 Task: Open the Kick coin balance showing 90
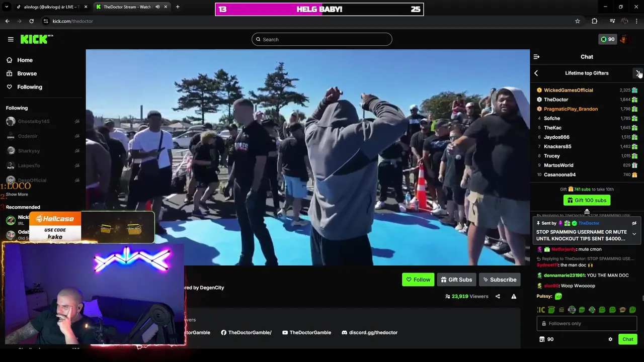607,39
